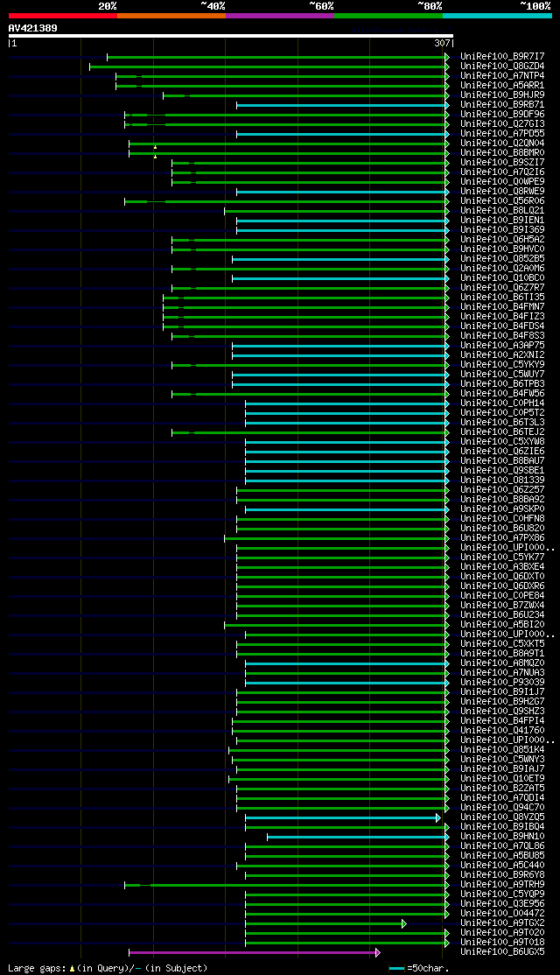The width and height of the screenshot is (560, 975).
Task: Click the UniRef100_Q8VZQ5 label
Action: pyautogui.click(x=502, y=817)
